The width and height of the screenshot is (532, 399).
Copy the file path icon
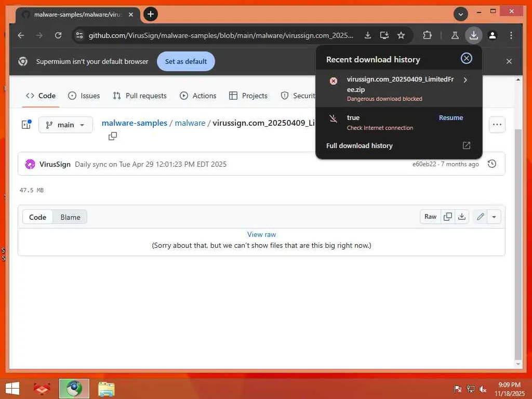(113, 136)
